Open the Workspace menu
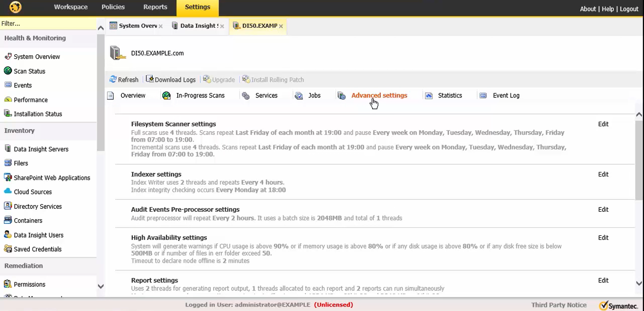This screenshot has width=644, height=311. (71, 7)
